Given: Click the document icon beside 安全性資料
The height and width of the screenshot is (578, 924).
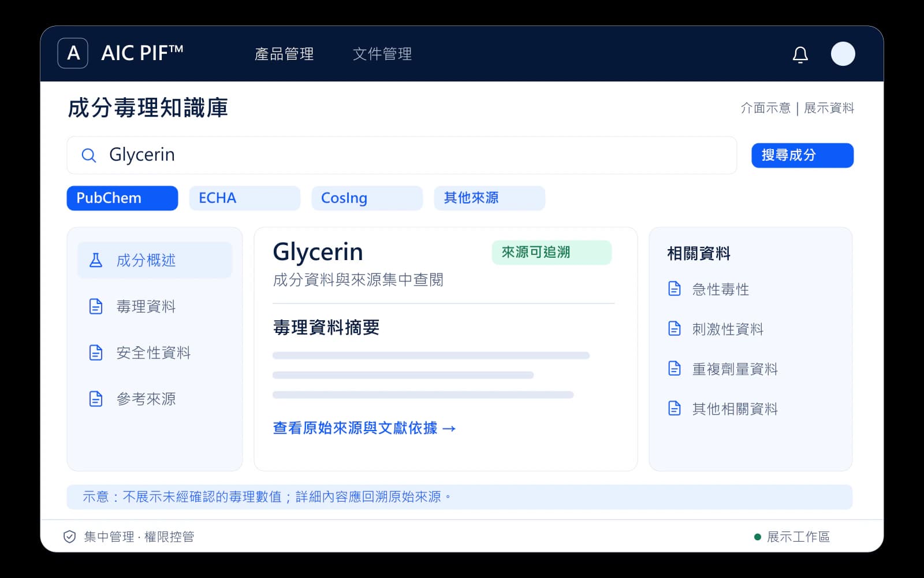Looking at the screenshot, I should pos(96,353).
